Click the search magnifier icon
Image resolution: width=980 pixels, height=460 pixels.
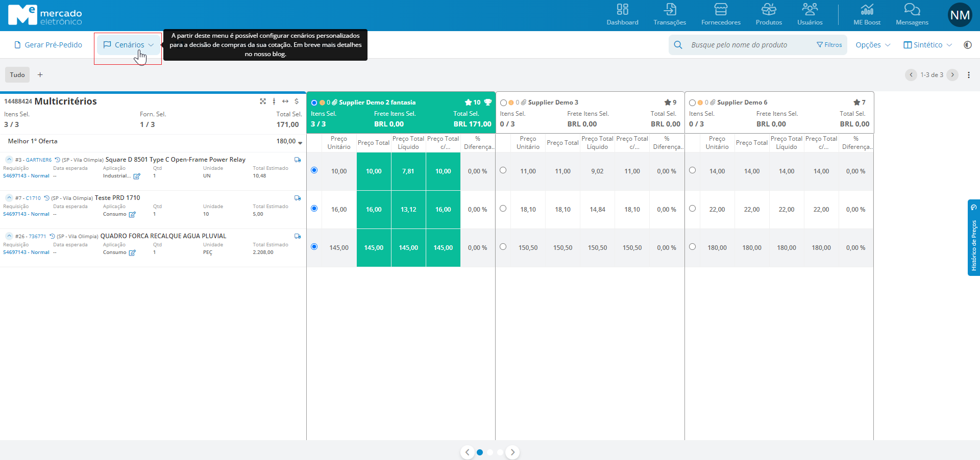coord(678,45)
